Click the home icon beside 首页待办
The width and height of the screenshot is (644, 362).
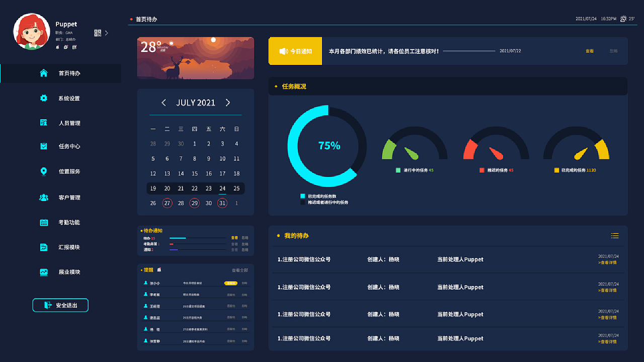[44, 73]
